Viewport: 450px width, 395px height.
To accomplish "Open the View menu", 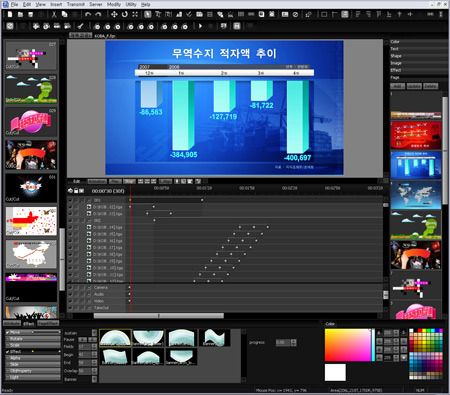I will [40, 4].
